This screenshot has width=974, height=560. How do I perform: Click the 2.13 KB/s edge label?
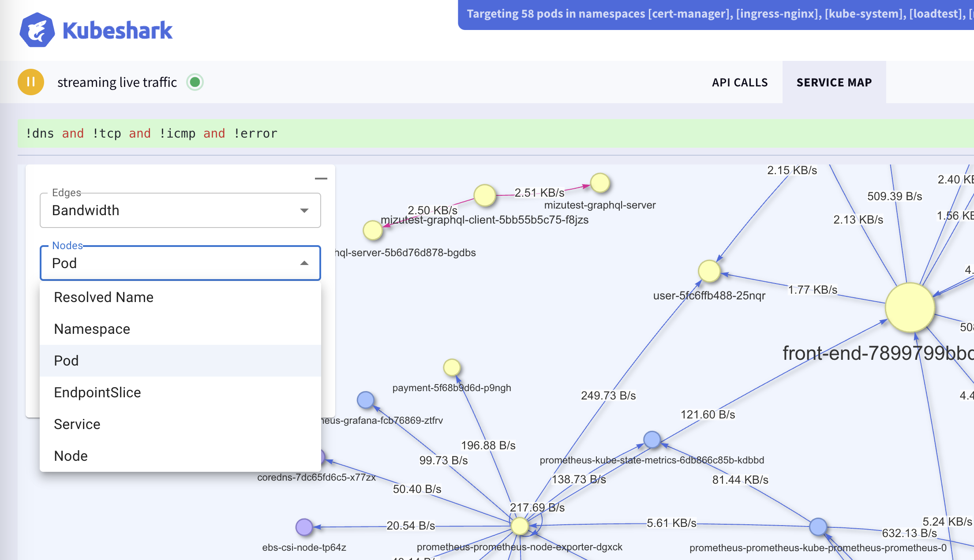pyautogui.click(x=858, y=220)
